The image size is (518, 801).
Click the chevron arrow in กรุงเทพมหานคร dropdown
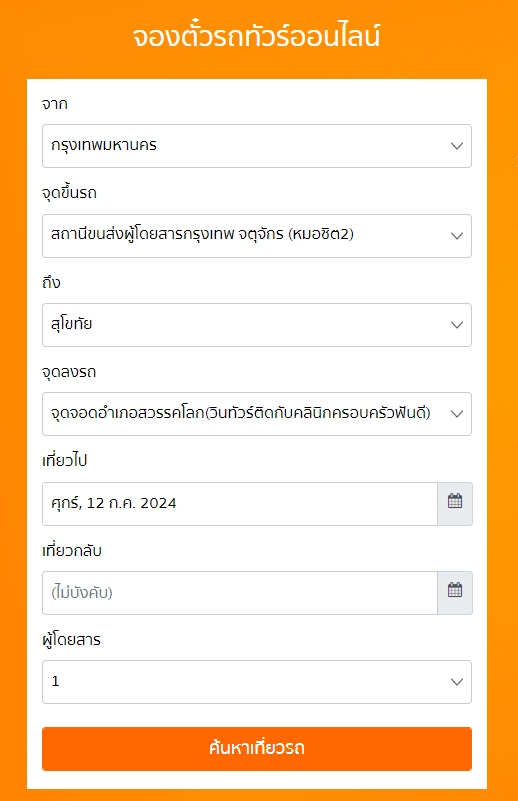coord(457,146)
